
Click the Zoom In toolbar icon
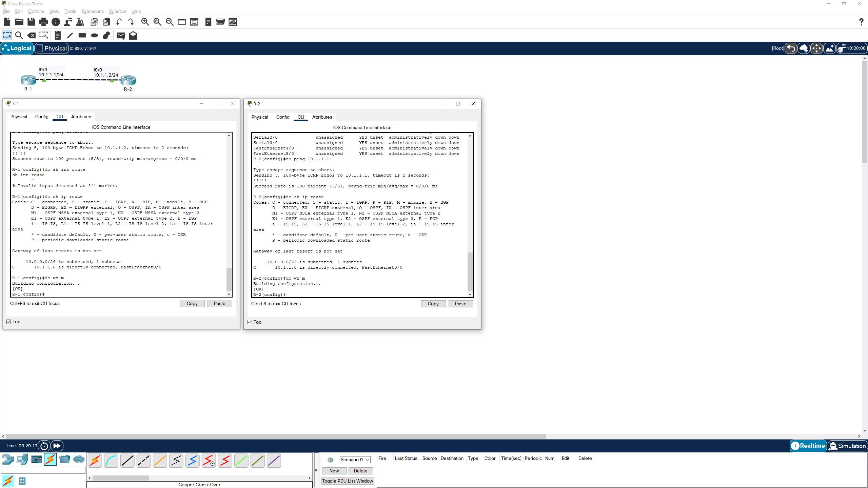pyautogui.click(x=145, y=22)
